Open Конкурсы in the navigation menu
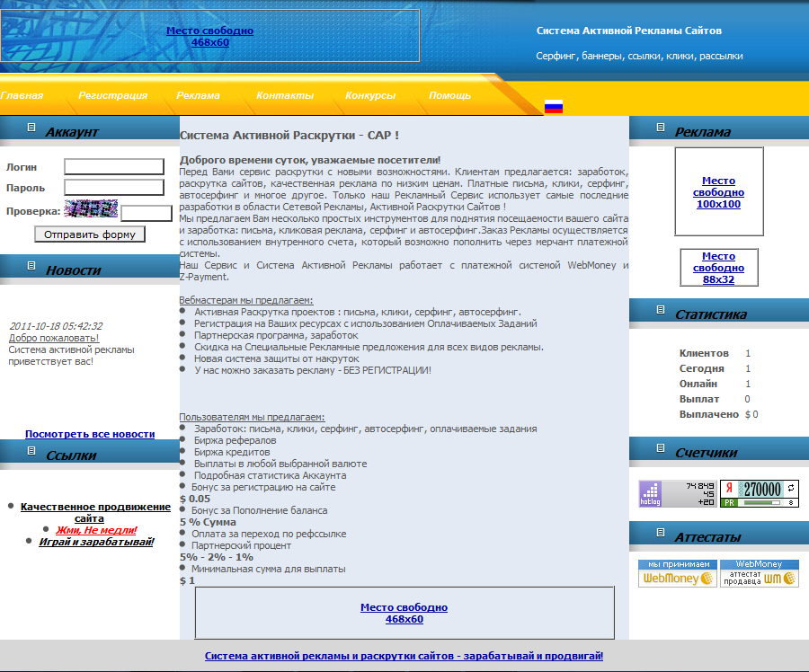 (x=370, y=95)
